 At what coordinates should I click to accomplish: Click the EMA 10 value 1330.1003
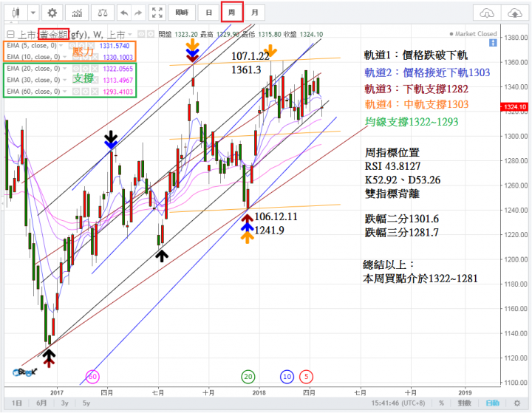click(117, 57)
